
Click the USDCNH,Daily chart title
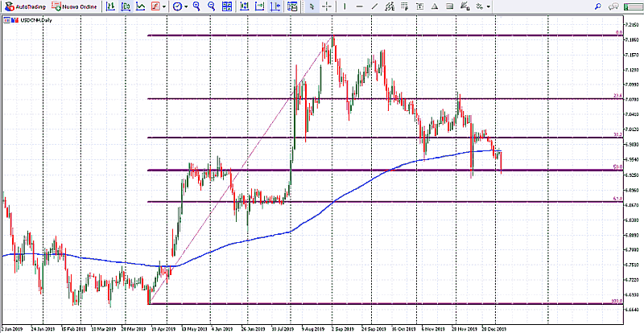pyautogui.click(x=31, y=20)
